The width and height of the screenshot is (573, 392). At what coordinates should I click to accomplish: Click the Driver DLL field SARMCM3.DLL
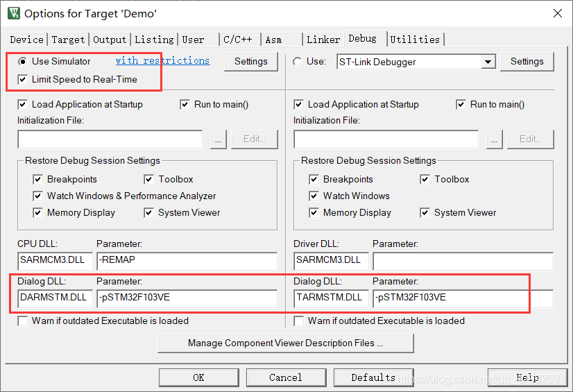tap(331, 261)
